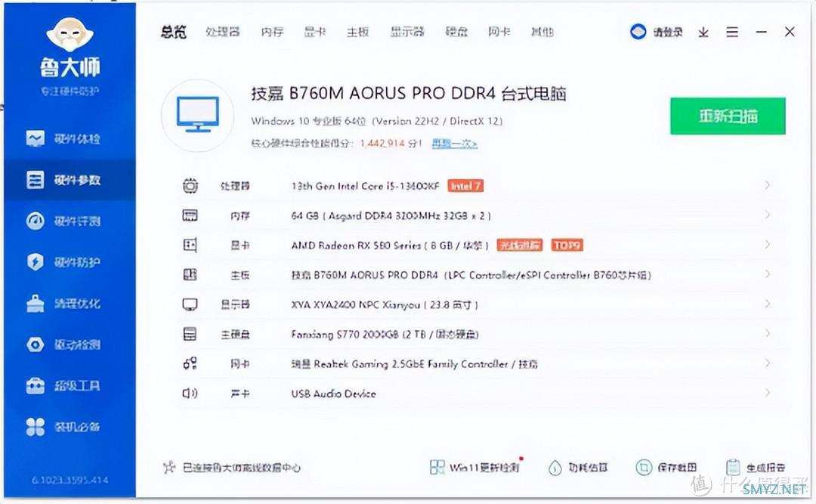The height and width of the screenshot is (504, 816).
Task: Click the 生成报告 label
Action: [x=765, y=468]
